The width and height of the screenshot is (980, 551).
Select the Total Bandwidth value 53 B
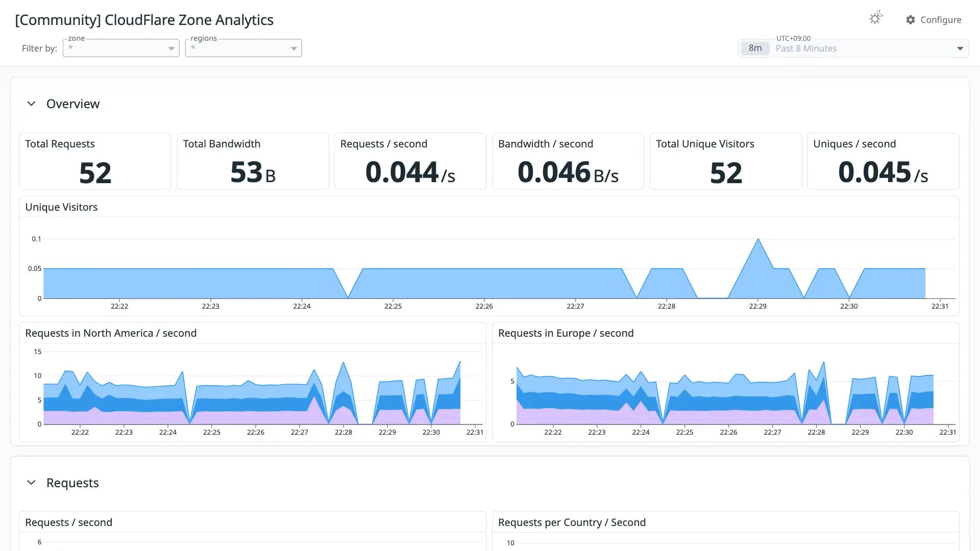[253, 172]
